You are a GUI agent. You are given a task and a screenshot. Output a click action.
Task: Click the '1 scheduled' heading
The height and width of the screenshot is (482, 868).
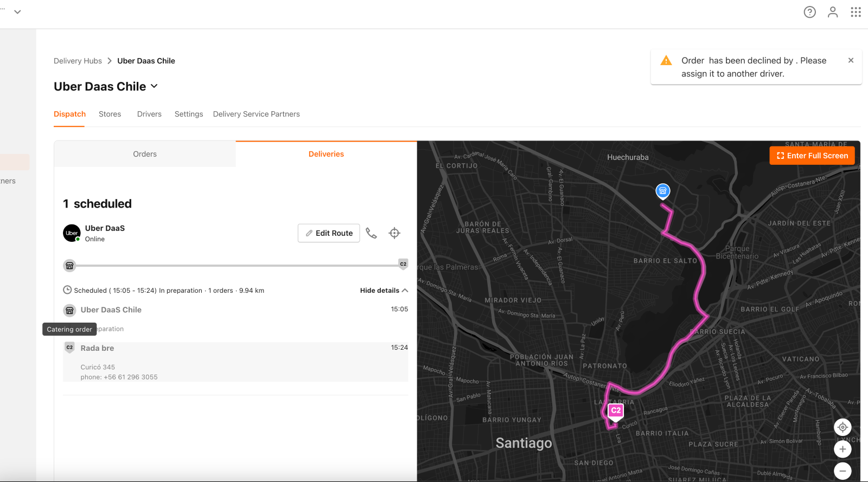pyautogui.click(x=97, y=204)
